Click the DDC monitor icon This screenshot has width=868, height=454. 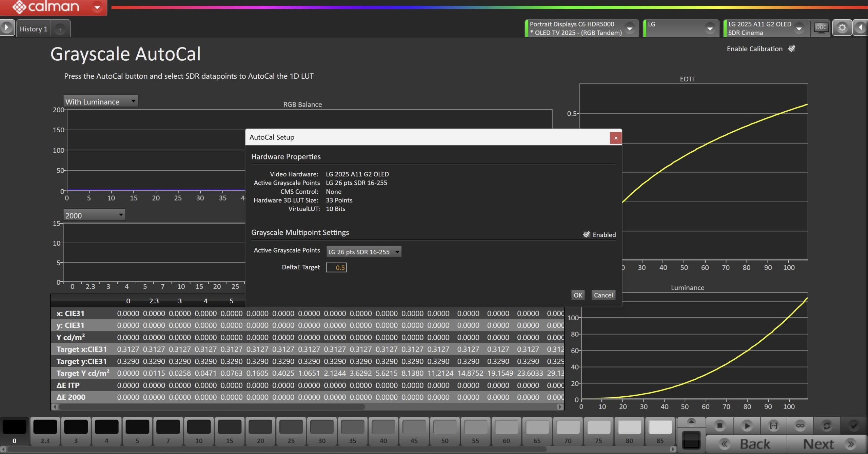point(821,28)
